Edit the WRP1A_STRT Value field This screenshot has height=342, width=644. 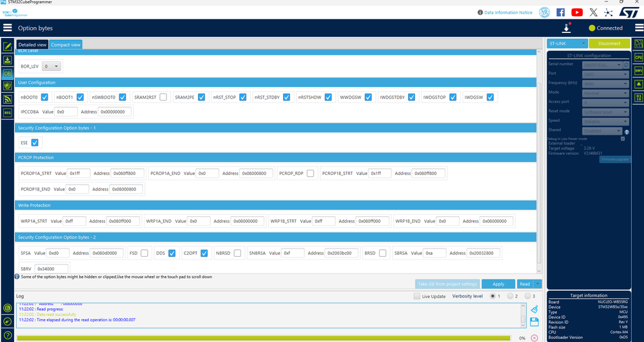point(74,221)
